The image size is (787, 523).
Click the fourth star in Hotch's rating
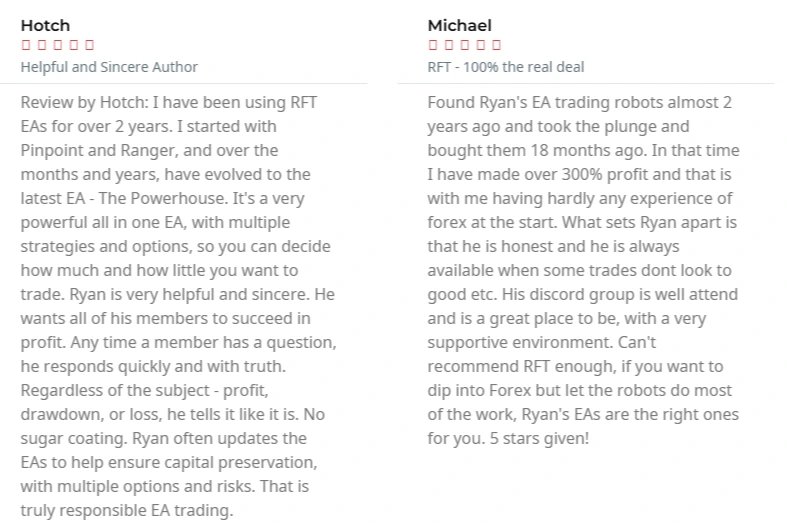tap(74, 45)
